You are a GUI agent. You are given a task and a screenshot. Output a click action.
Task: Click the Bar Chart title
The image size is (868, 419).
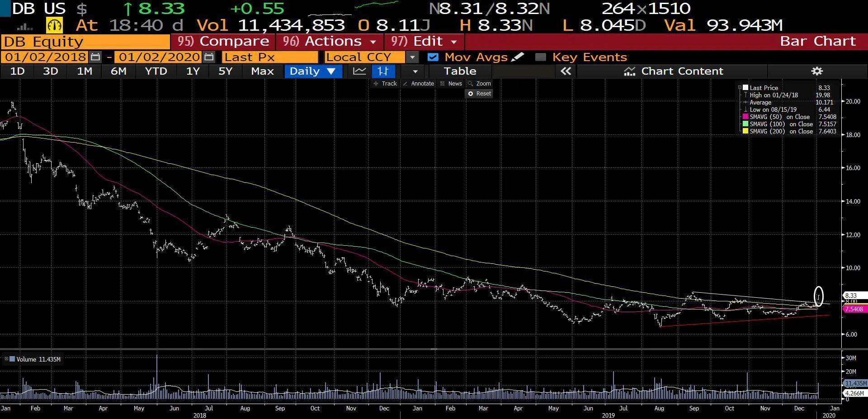click(x=818, y=41)
